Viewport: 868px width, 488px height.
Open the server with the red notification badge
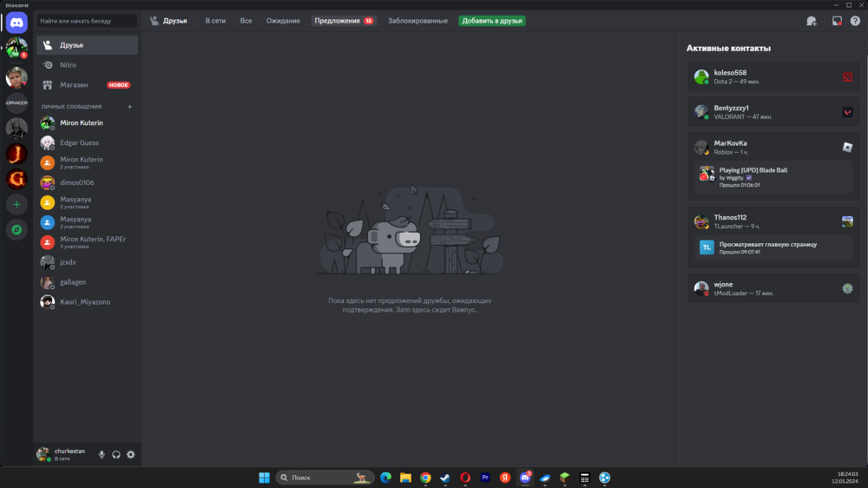pyautogui.click(x=16, y=48)
